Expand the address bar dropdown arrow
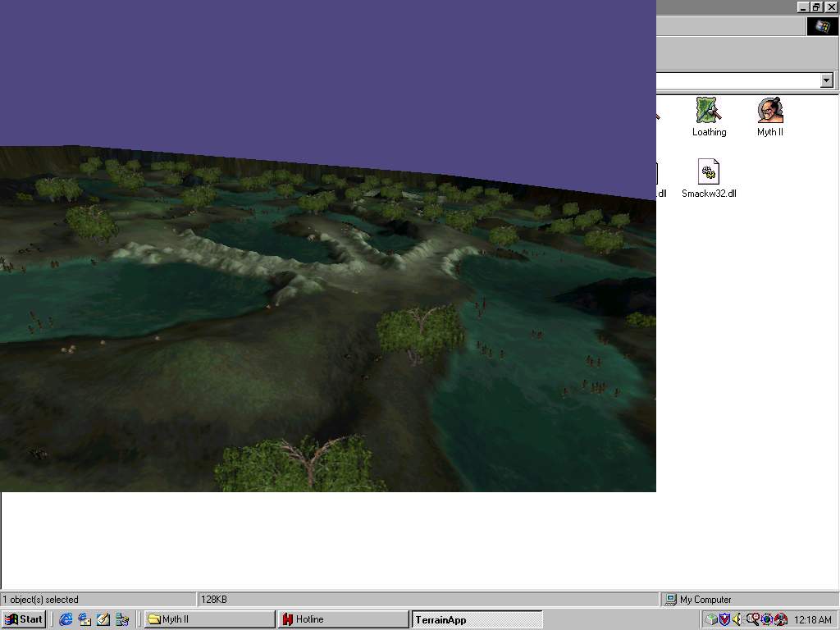This screenshot has height=630, width=840. tap(826, 80)
